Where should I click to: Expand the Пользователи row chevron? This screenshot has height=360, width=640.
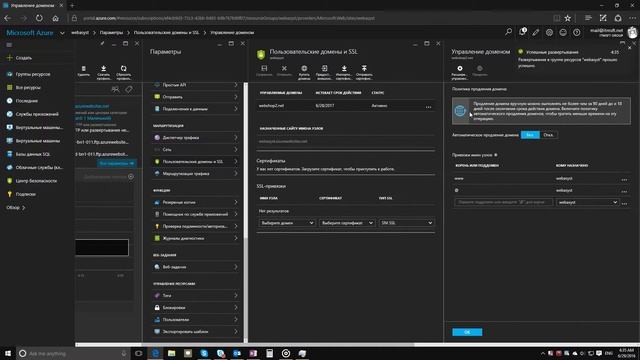tap(236, 320)
